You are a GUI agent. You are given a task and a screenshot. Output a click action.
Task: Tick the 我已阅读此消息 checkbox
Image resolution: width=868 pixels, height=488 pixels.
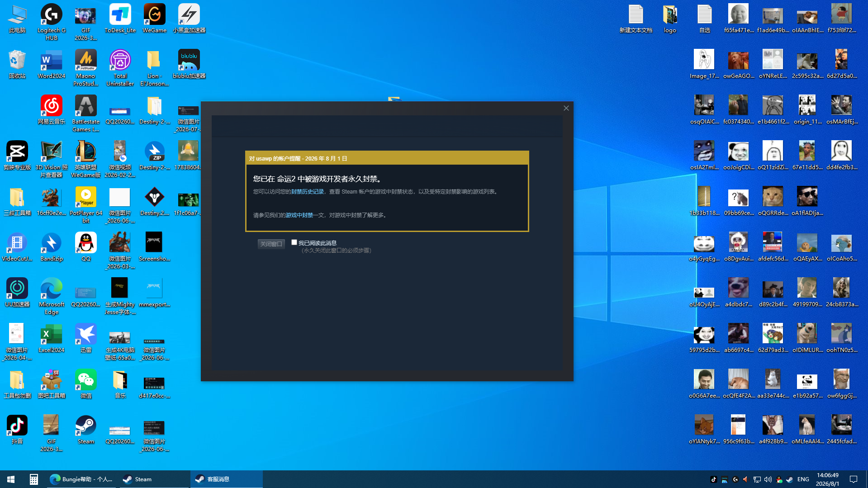pyautogui.click(x=294, y=242)
